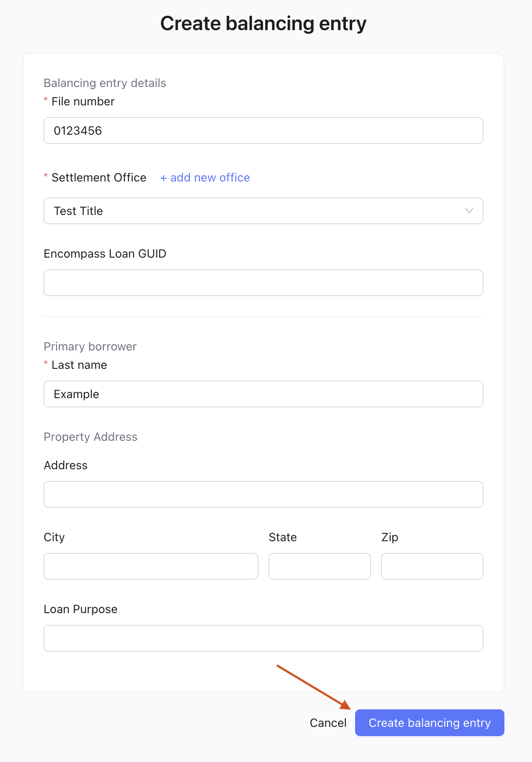
Task: Click the 'Loan Purpose' label text
Action: [x=81, y=609]
